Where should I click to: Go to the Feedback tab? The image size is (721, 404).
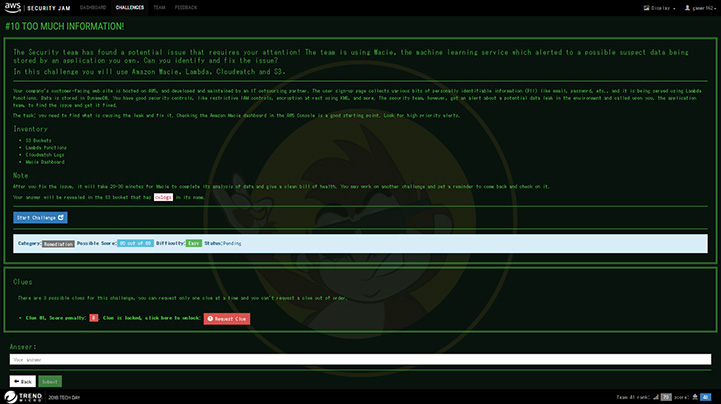[x=186, y=8]
